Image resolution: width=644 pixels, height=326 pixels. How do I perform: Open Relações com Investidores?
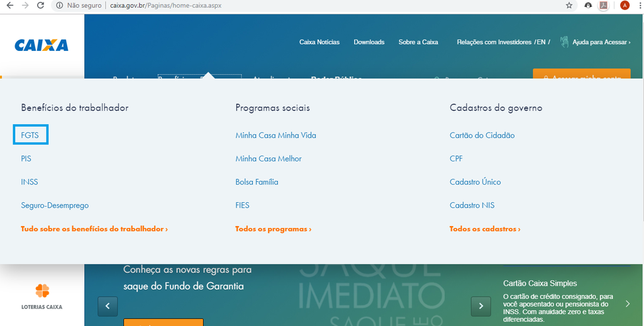tap(494, 42)
